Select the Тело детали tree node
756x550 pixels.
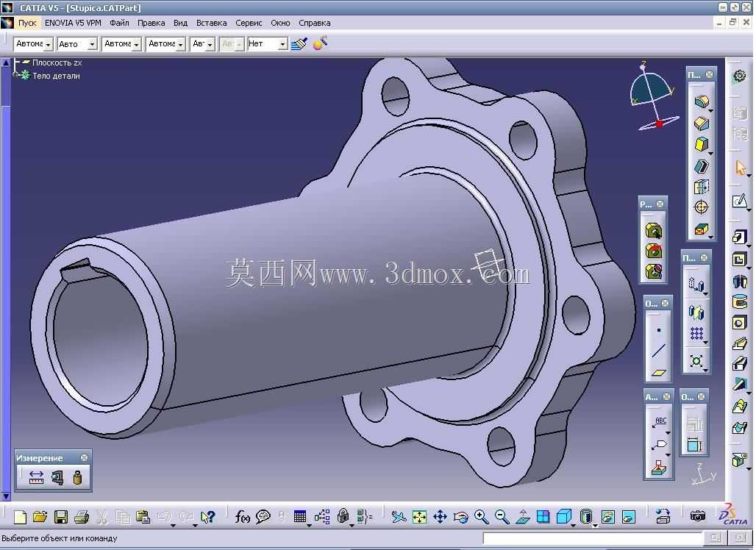coord(56,76)
